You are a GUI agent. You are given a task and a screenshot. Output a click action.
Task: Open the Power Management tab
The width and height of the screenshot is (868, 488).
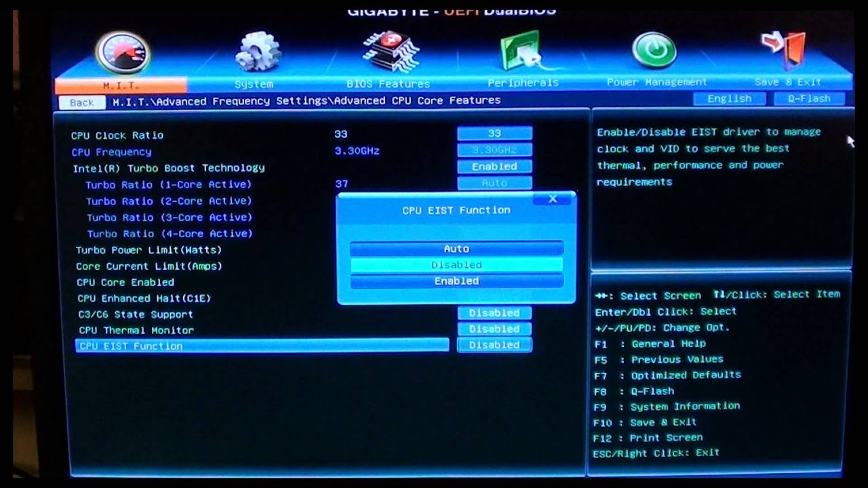tap(656, 82)
